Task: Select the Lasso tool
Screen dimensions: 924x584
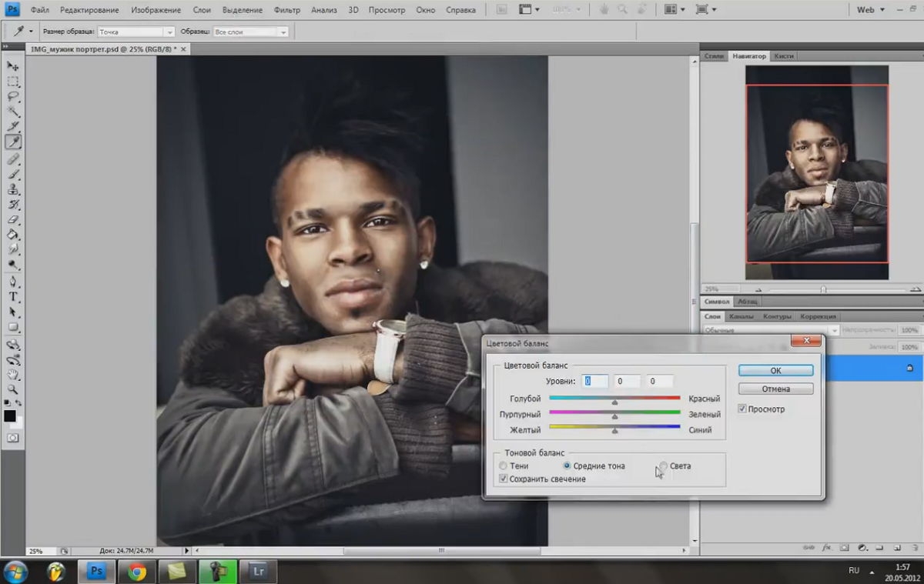Action: click(x=13, y=97)
